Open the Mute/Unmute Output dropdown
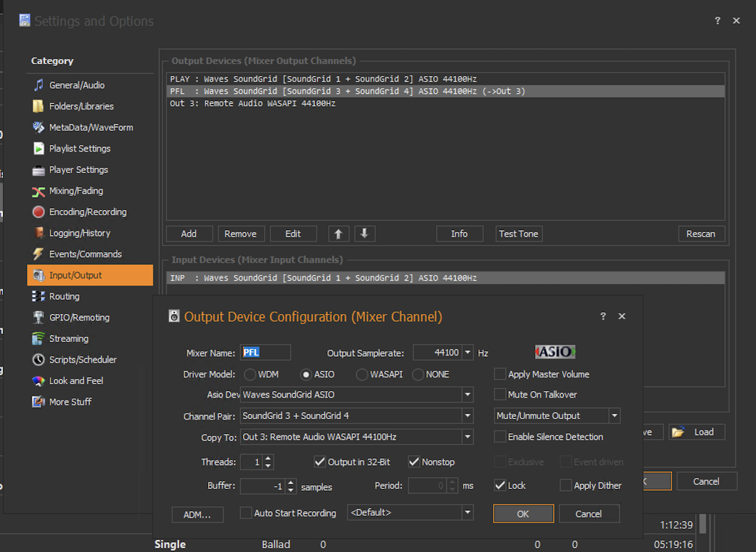Screen dimensions: 756x552 pos(614,416)
